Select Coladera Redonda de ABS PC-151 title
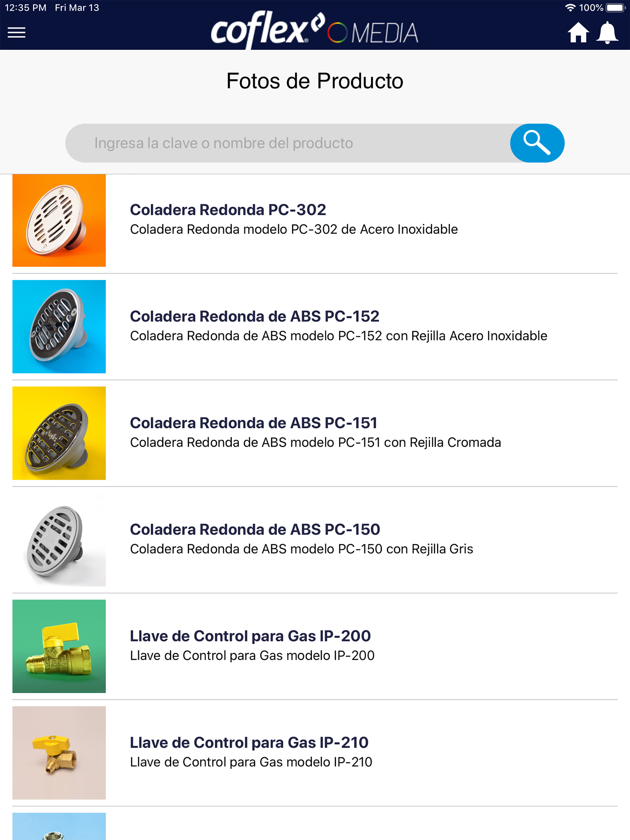Screen dimensions: 630x840 [x=253, y=423]
